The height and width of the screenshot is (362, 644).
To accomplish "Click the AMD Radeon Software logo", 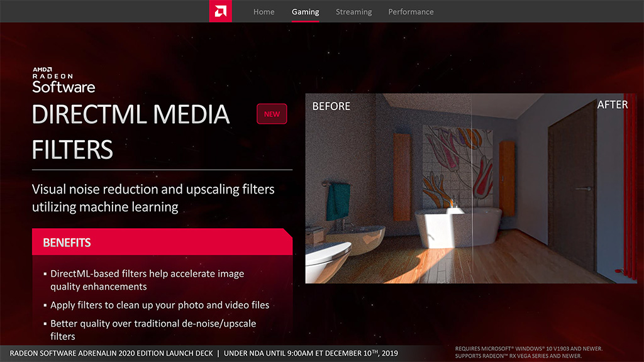I will (x=64, y=80).
